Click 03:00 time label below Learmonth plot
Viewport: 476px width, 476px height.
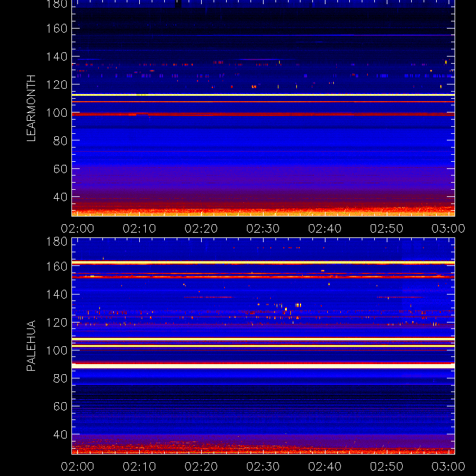coord(449,228)
